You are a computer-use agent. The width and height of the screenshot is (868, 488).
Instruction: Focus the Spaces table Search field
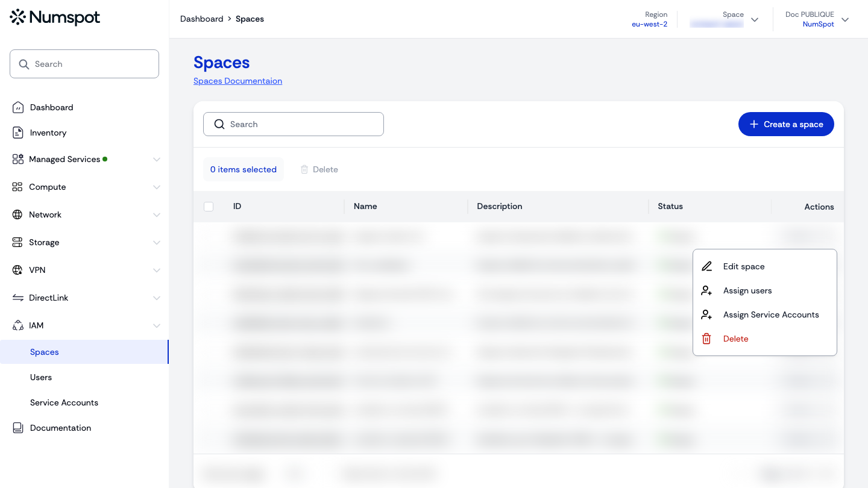click(294, 124)
